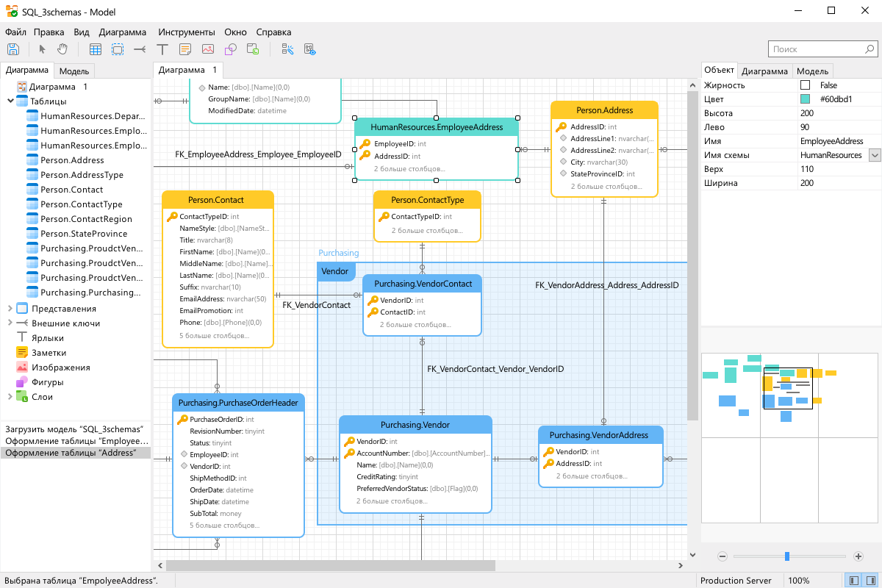Activate the hand pan tool
The image size is (882, 588).
click(x=62, y=49)
